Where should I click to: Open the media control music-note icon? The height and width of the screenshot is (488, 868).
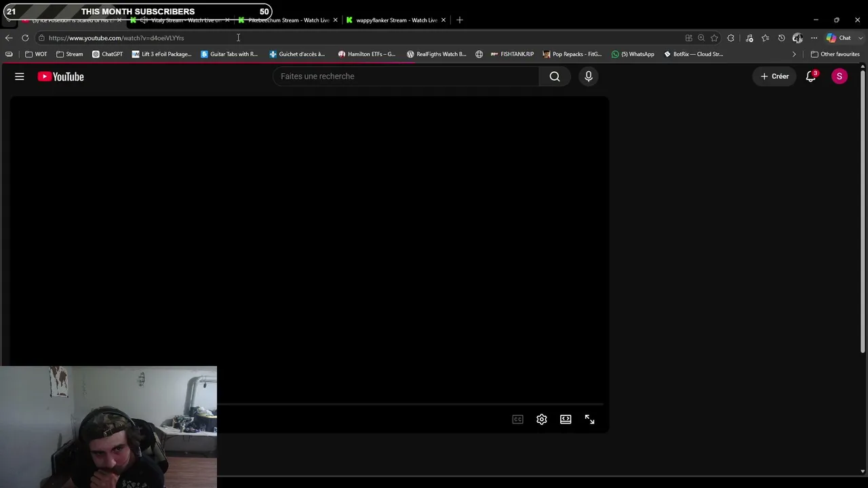pyautogui.click(x=749, y=38)
